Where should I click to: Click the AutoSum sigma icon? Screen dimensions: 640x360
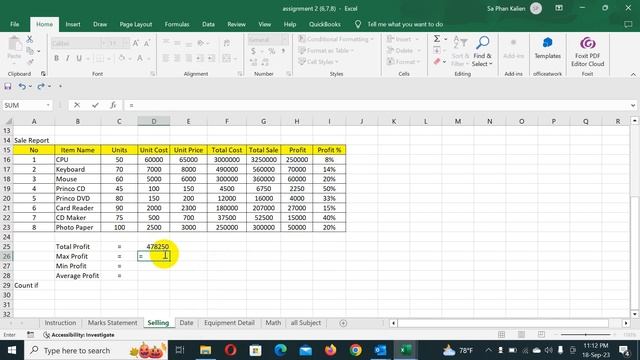[437, 39]
